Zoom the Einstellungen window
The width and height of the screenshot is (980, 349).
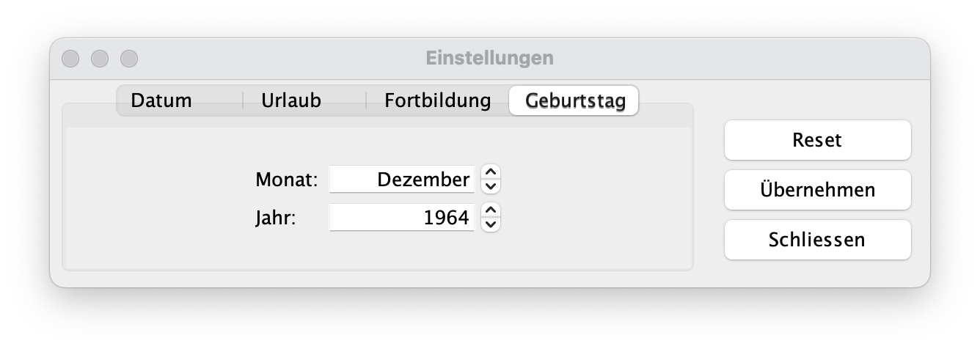pyautogui.click(x=129, y=58)
